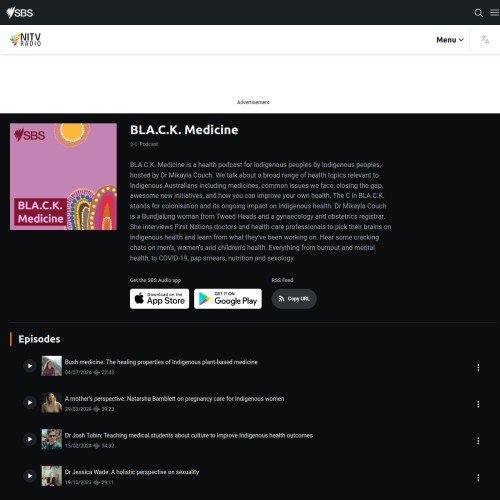This screenshot has width=500, height=500.
Task: Click the BLA.C.K. Medicine podcast cover art
Action: click(x=63, y=176)
